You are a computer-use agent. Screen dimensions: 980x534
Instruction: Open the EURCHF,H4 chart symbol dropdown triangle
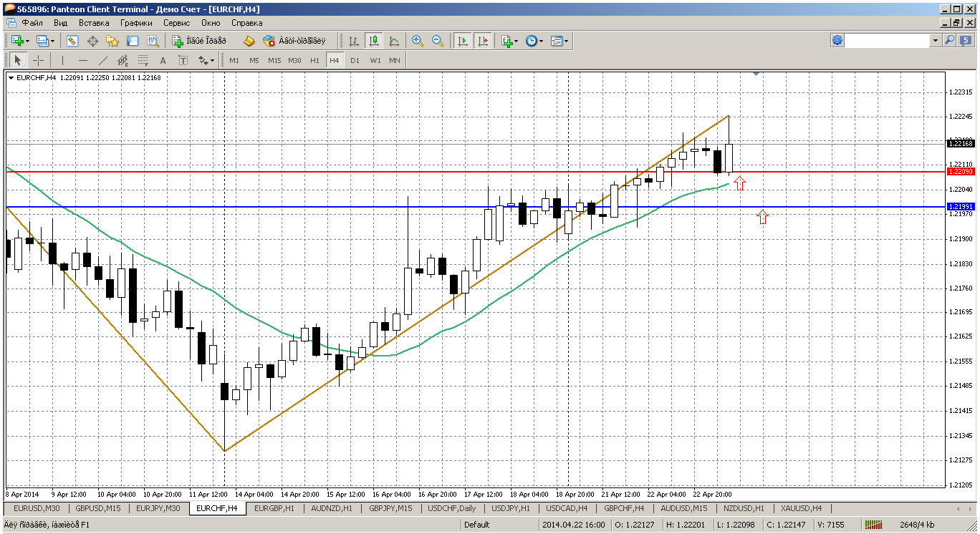pyautogui.click(x=11, y=77)
